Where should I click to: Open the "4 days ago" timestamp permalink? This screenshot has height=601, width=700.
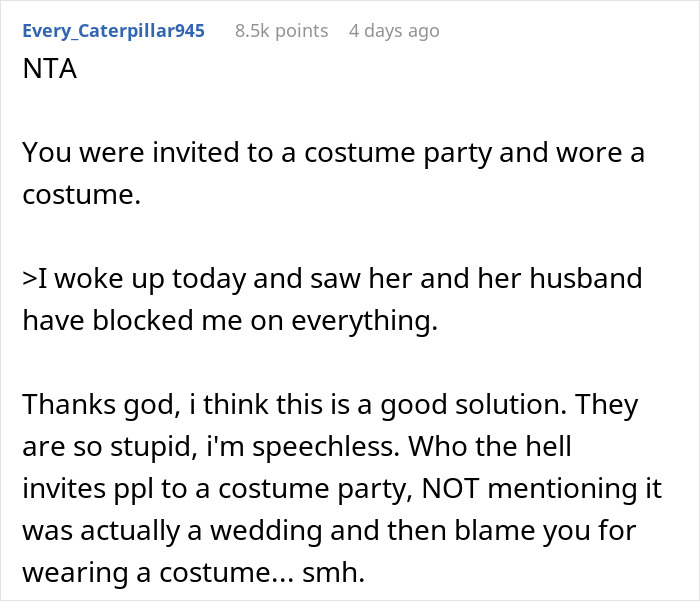coord(393,31)
